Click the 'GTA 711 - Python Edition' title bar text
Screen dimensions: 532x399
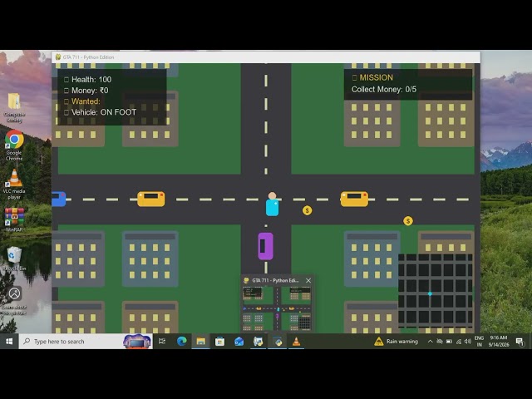pos(89,57)
